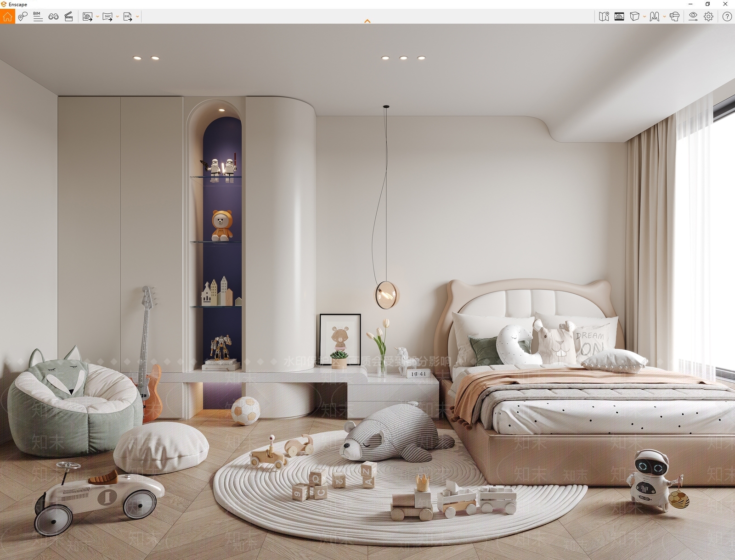
Task: Expand the top center orange chevron
Action: pos(367,21)
